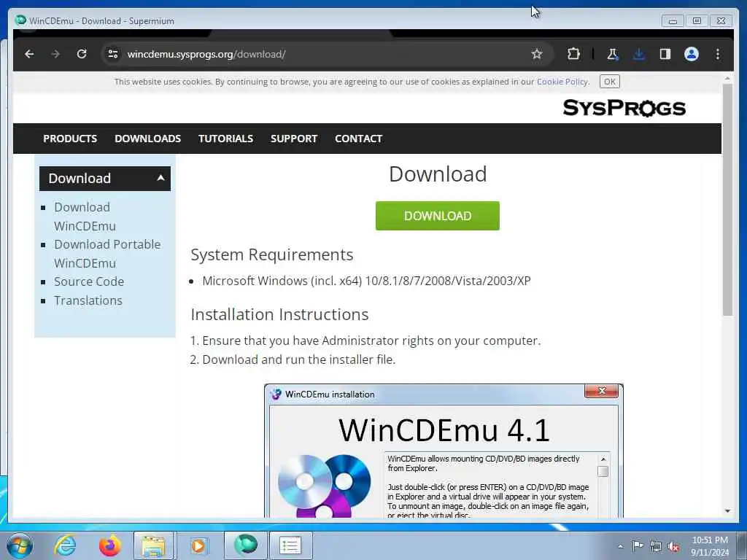The height and width of the screenshot is (560, 747).
Task: Open the DOWNLOADS menu
Action: [x=147, y=139]
